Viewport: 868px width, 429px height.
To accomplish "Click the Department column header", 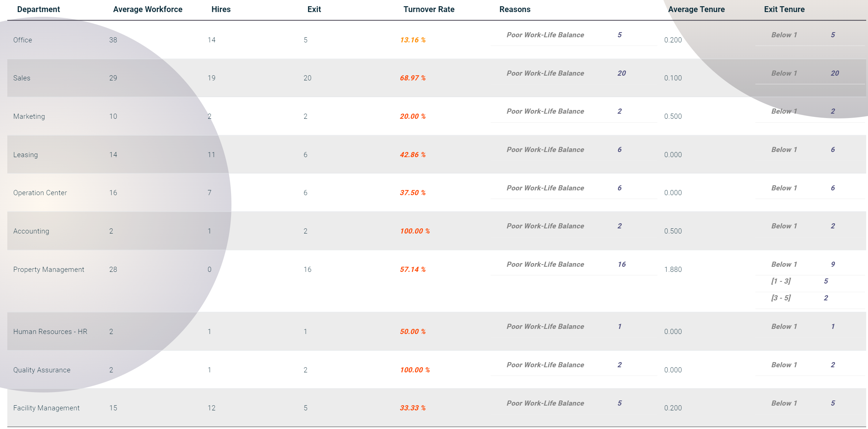I will [x=38, y=10].
